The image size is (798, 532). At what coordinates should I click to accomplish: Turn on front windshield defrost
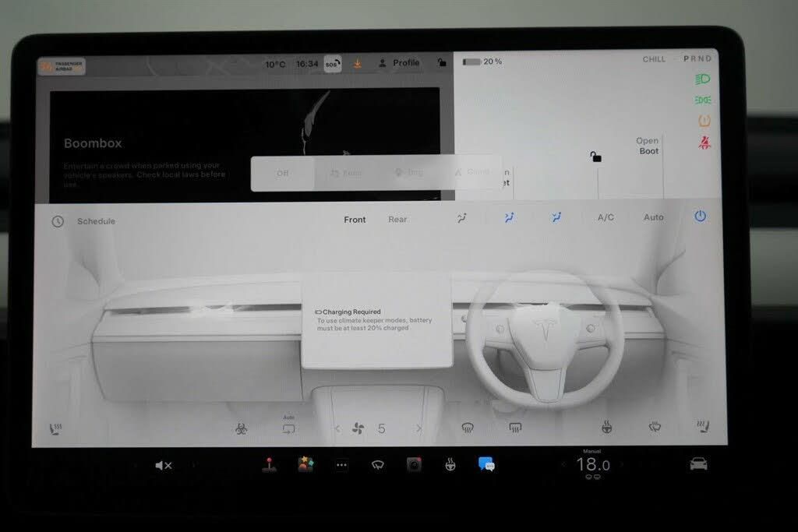(x=468, y=428)
